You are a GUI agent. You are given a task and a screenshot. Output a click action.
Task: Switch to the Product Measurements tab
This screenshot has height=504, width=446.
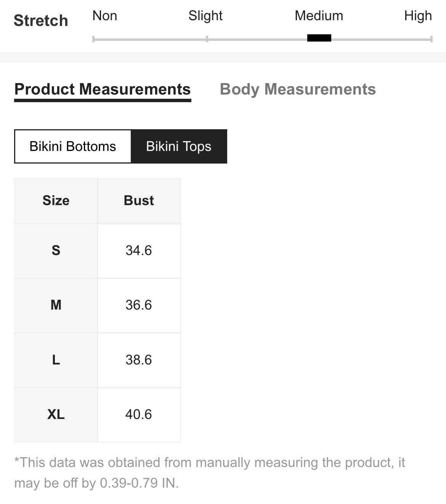point(103,90)
